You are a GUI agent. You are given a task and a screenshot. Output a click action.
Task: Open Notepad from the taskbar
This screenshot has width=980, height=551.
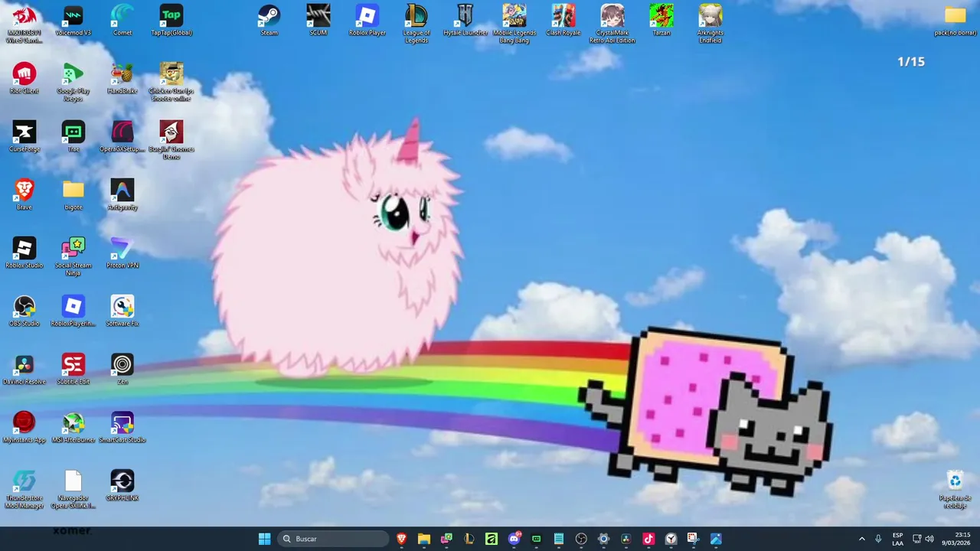pyautogui.click(x=559, y=539)
